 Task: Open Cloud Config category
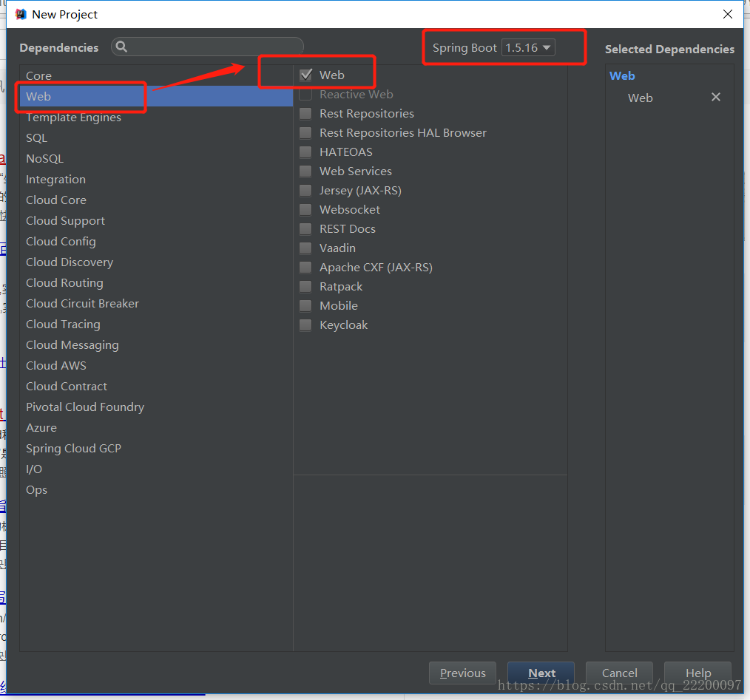click(x=156, y=242)
